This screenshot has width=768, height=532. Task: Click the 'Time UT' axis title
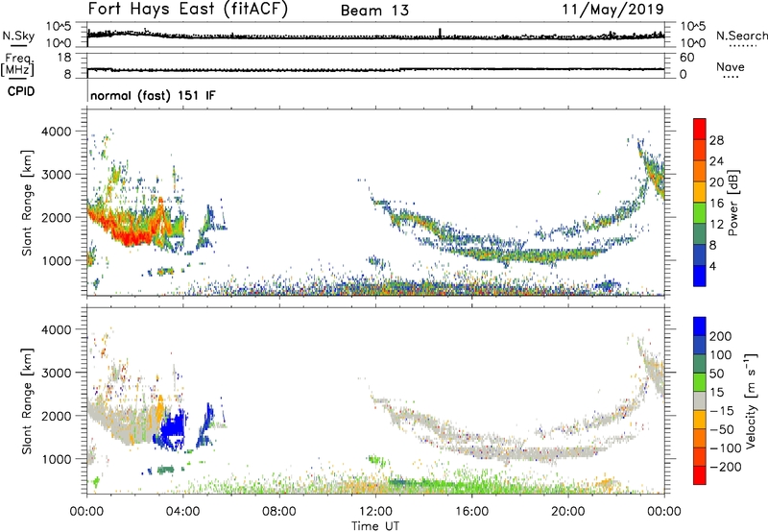(x=375, y=526)
